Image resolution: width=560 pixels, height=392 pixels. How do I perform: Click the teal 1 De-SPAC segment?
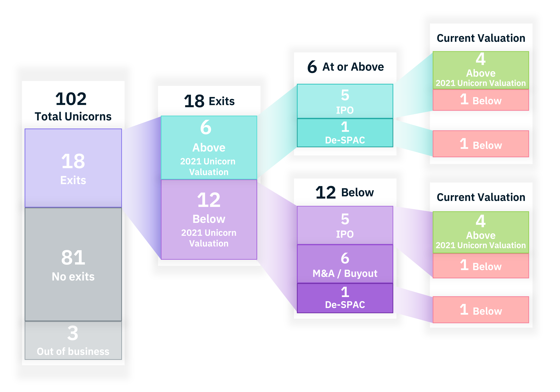pyautogui.click(x=345, y=133)
